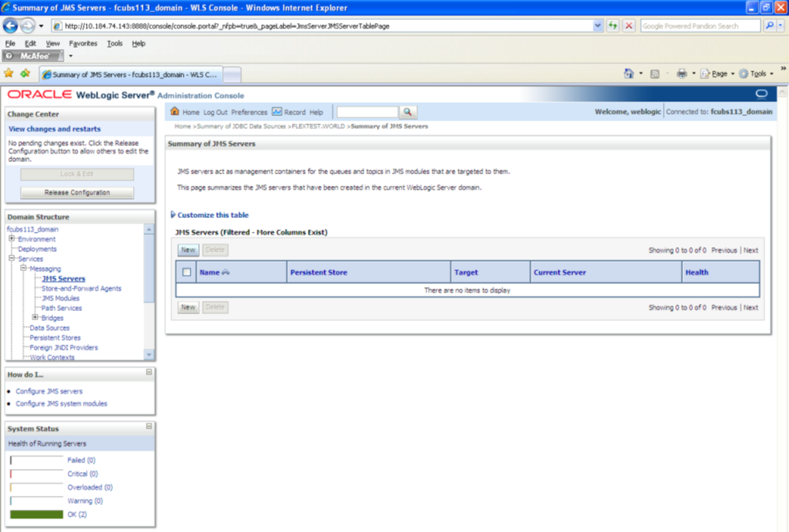Collapse the System Status panel
The height and width of the screenshot is (532, 789).
[x=149, y=426]
